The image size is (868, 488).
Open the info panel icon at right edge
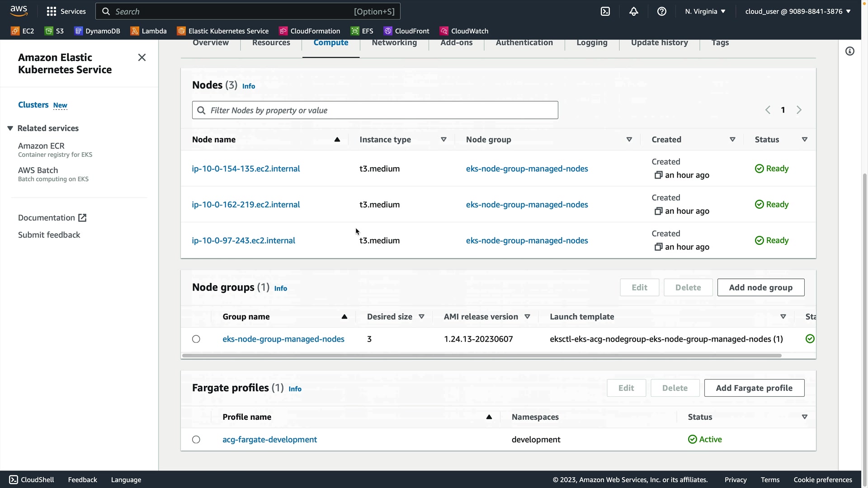point(849,51)
